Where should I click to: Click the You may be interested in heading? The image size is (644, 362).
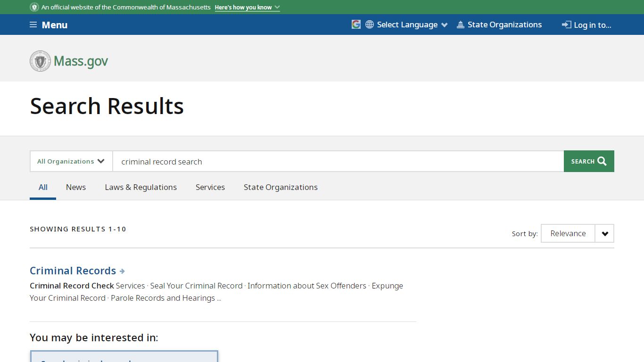[x=94, y=337]
